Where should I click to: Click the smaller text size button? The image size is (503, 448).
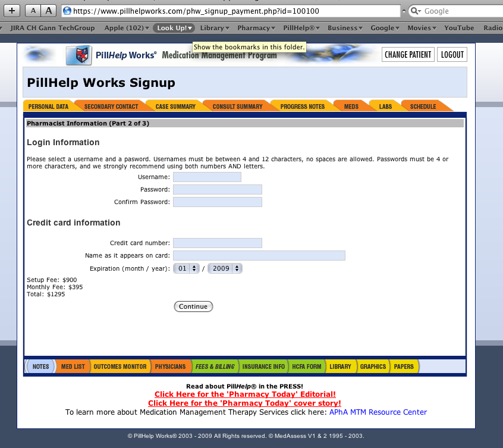click(33, 11)
